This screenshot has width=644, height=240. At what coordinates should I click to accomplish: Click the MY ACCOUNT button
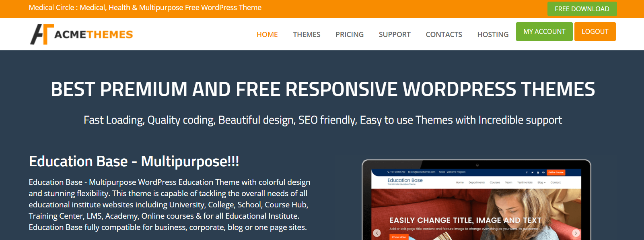tap(544, 31)
